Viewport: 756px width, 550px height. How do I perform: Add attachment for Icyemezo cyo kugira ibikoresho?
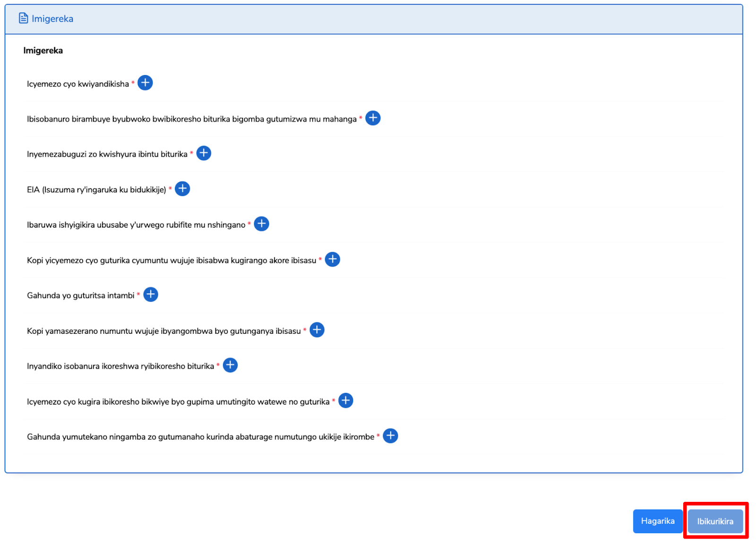click(346, 401)
